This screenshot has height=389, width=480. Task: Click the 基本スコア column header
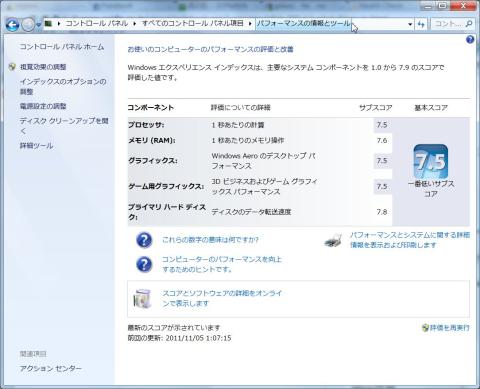point(431,108)
